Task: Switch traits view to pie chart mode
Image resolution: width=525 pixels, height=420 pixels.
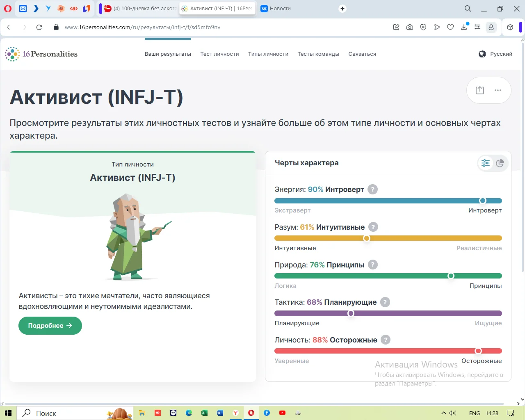Action: (500, 163)
